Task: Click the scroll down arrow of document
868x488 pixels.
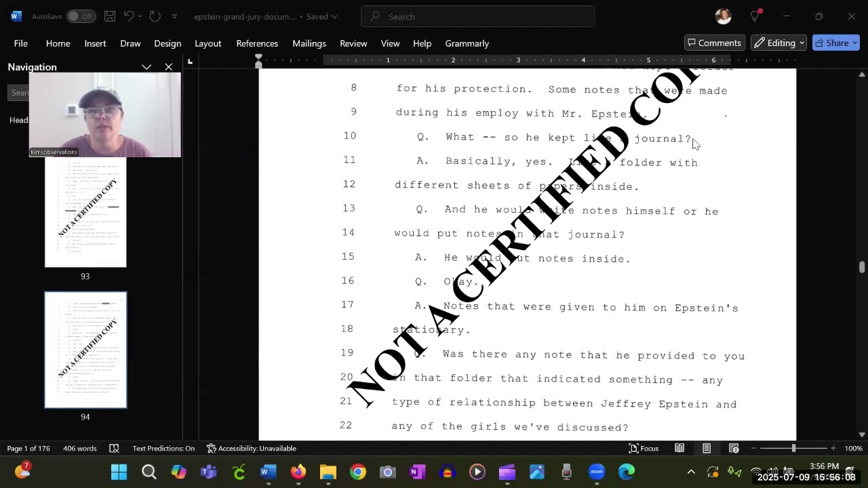Action: click(x=862, y=434)
